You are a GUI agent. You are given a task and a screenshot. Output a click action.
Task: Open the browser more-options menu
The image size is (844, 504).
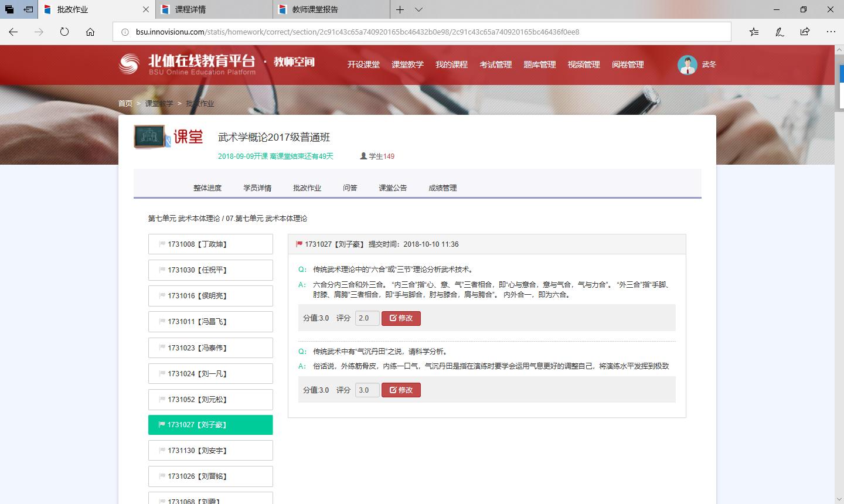832,32
